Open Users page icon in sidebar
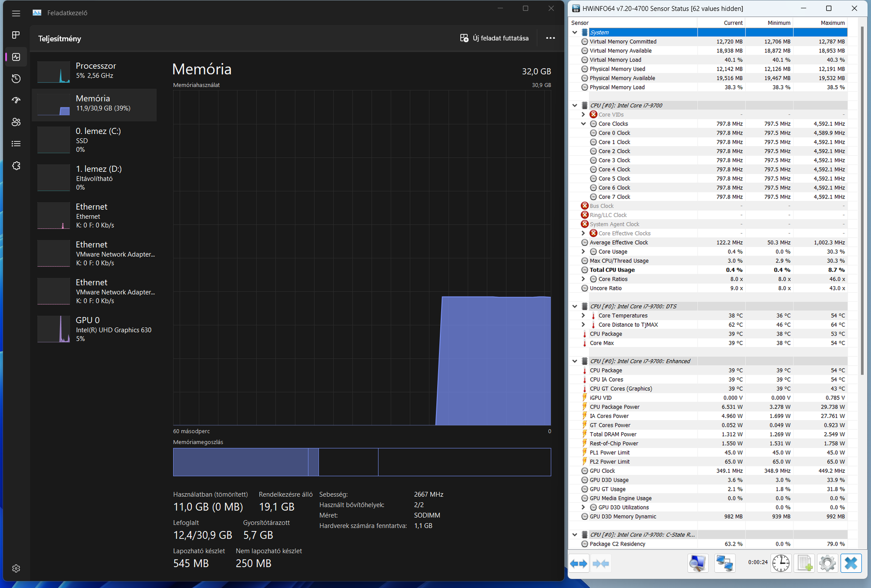 point(16,122)
